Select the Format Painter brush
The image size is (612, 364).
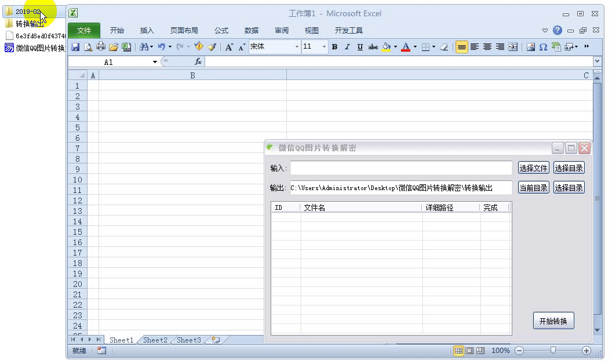[x=212, y=47]
